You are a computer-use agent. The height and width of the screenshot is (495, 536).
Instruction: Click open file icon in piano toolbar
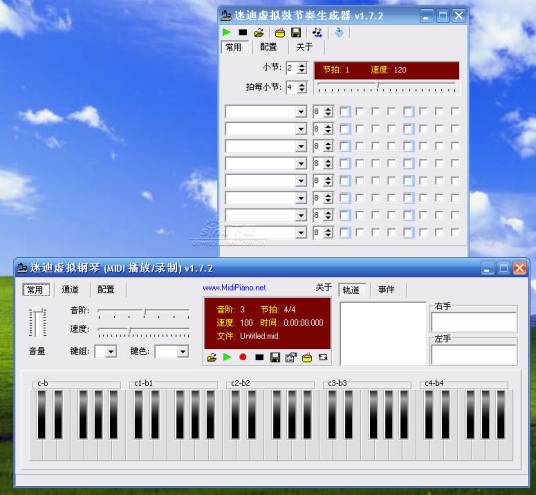point(212,358)
